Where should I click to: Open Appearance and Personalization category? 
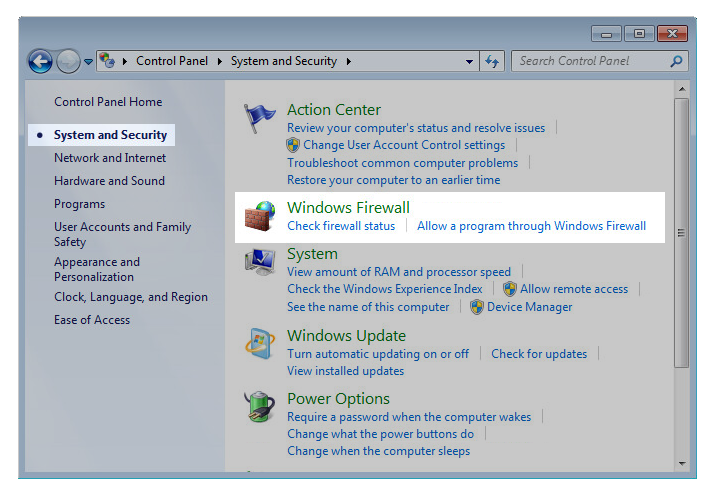[97, 269]
